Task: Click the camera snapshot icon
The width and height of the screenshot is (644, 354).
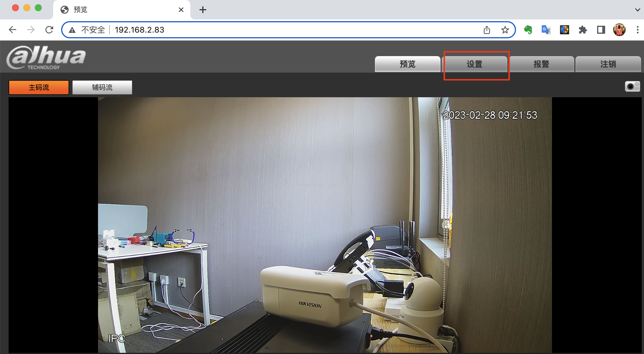Action: pyautogui.click(x=632, y=86)
